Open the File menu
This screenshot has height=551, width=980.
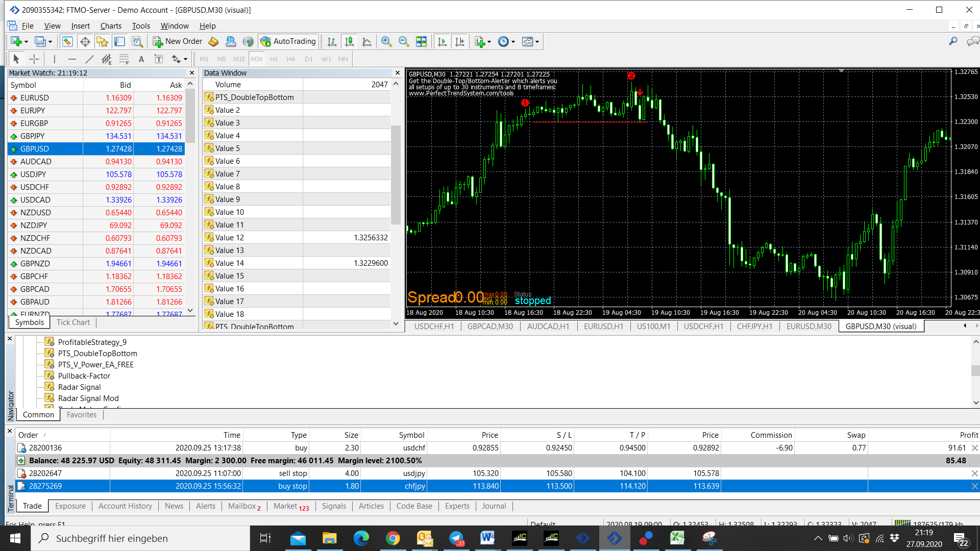click(x=28, y=26)
